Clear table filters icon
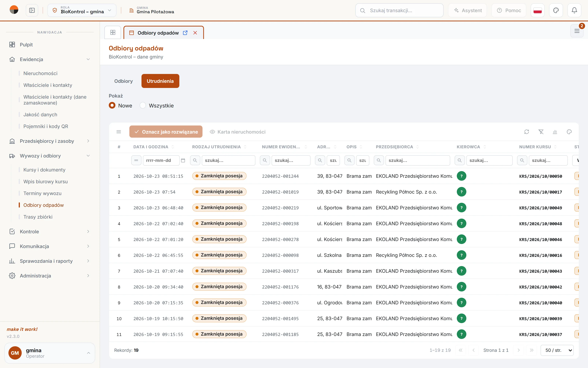 pos(541,132)
